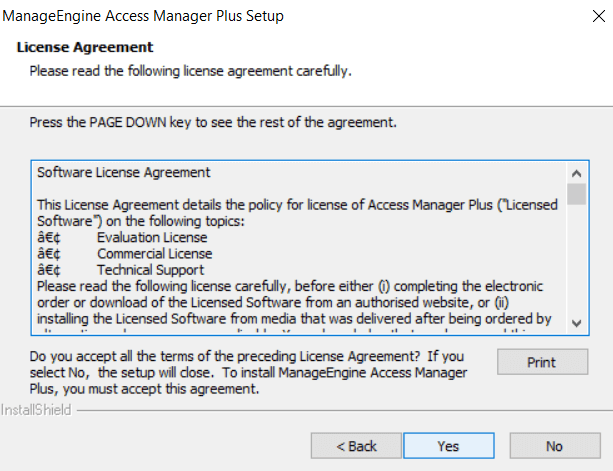
Task: Click the "Technical Support" bullet line
Action: [x=150, y=270]
